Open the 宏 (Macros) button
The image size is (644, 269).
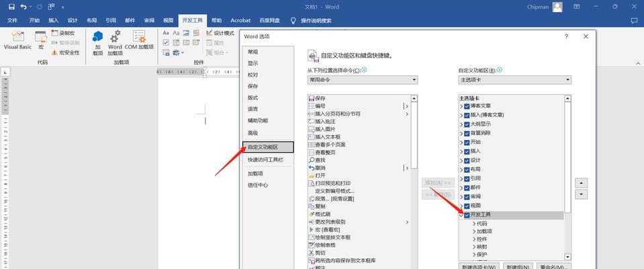pyautogui.click(x=41, y=40)
